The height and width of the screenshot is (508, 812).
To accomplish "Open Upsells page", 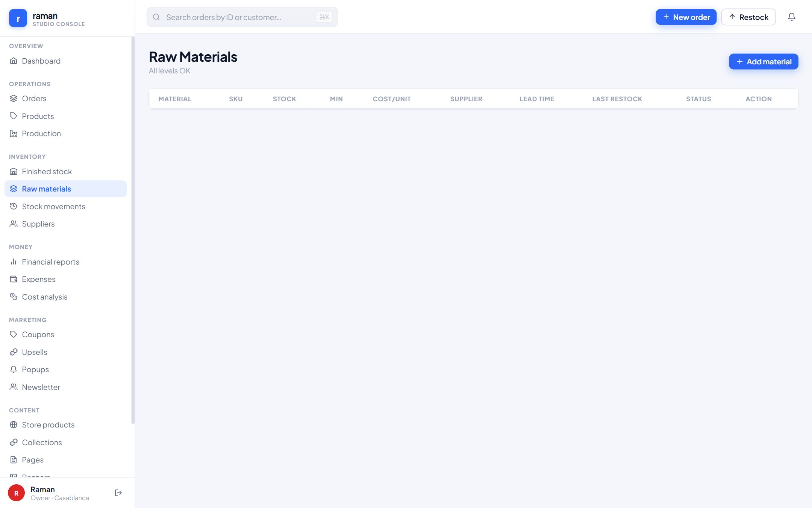I will [65, 352].
